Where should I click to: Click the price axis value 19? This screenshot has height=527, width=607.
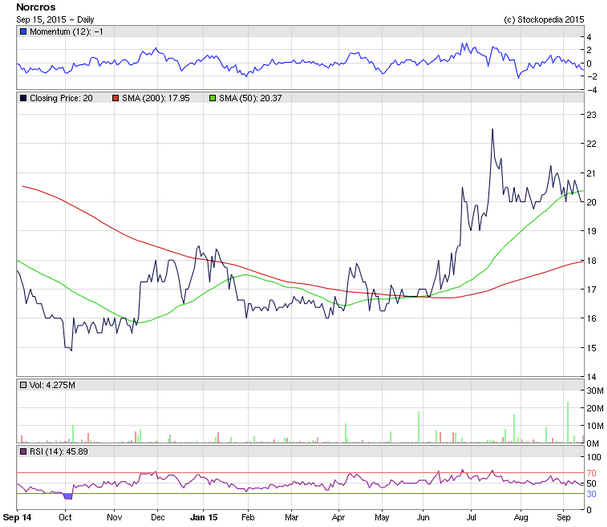point(592,231)
